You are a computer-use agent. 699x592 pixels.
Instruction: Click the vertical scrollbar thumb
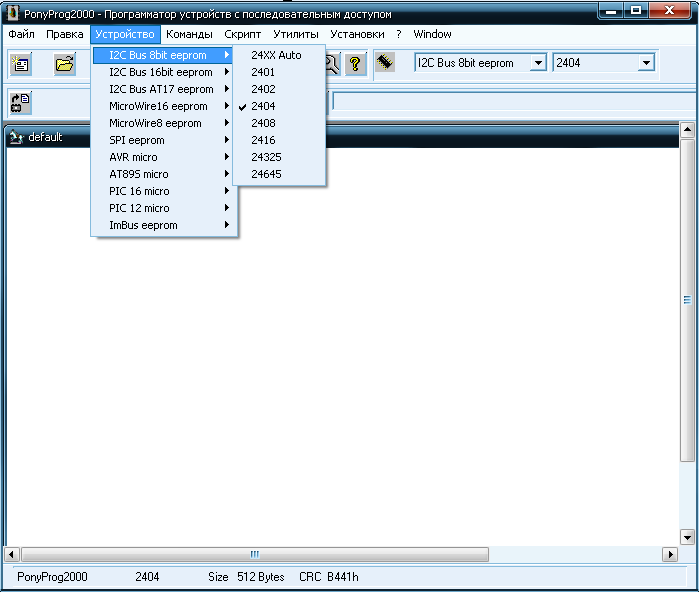pos(687,300)
